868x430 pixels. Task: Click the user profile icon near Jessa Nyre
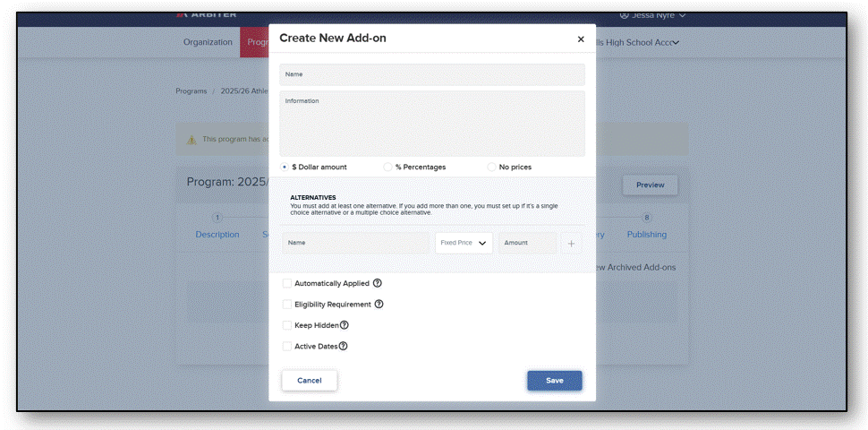pyautogui.click(x=625, y=15)
